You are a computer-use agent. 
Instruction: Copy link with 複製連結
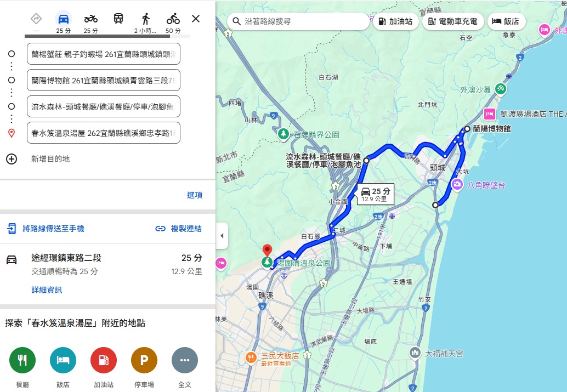186,229
